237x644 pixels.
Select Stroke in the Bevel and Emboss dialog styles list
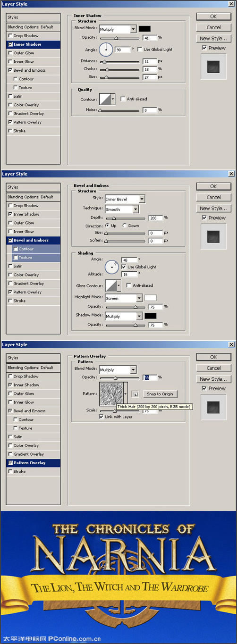click(34, 301)
